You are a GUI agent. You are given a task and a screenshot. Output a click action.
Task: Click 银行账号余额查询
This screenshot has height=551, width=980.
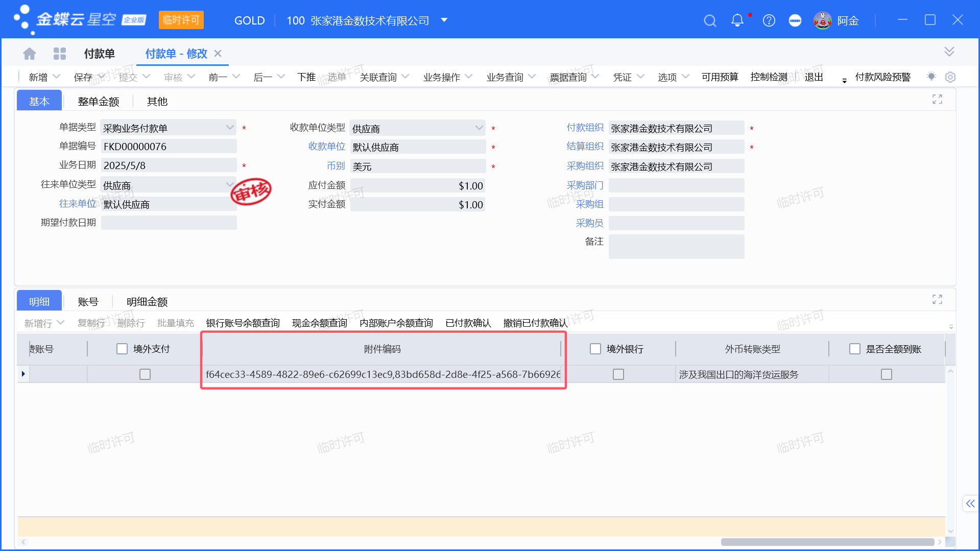point(243,323)
